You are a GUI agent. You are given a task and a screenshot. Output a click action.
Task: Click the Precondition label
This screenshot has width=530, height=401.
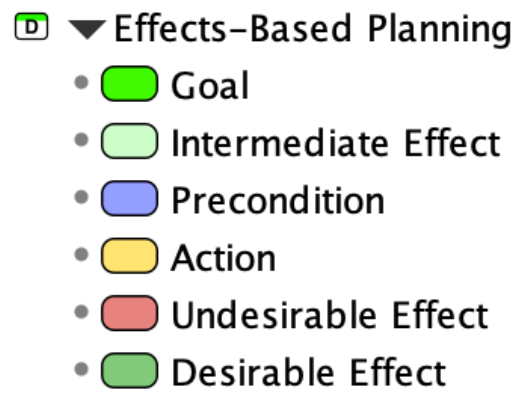278,200
